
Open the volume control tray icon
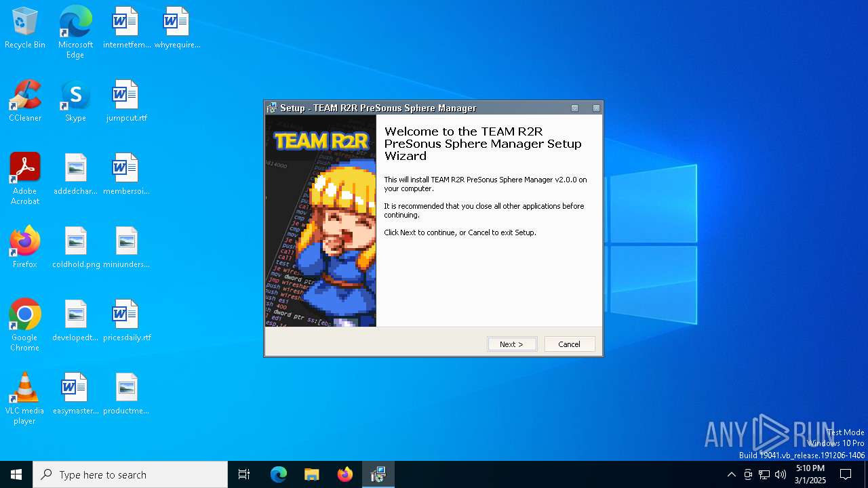pos(781,474)
